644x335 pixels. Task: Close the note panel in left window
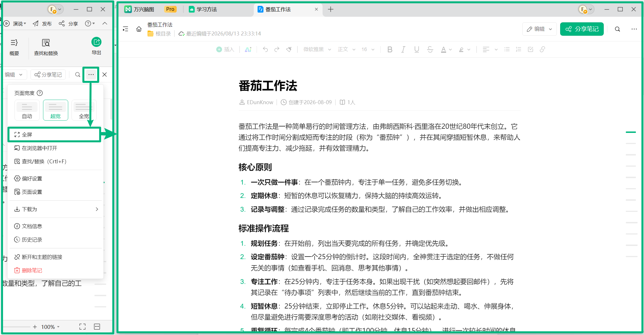coord(105,75)
